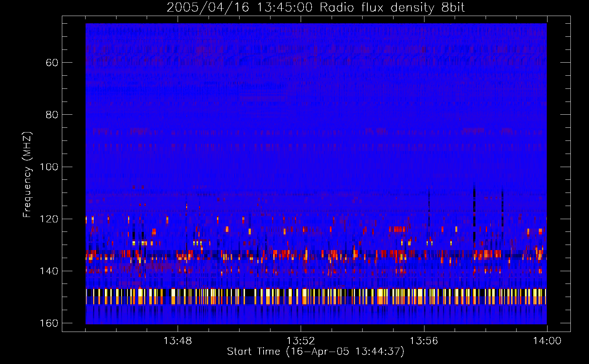Click the frequency tick label '160'
This screenshot has height=364, width=589.
coord(49,323)
